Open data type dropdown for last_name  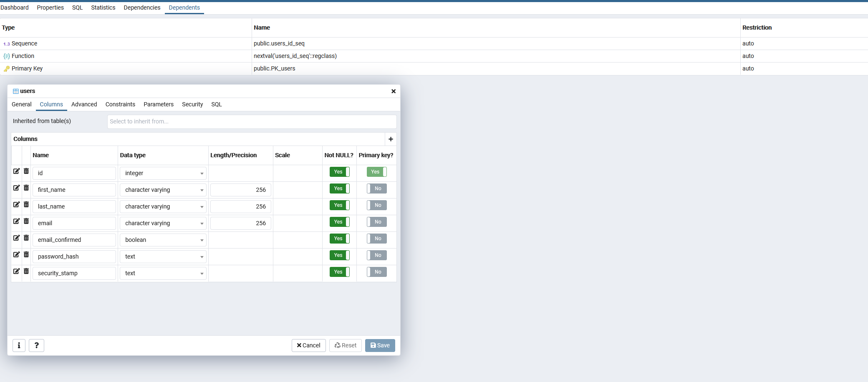pos(163,206)
